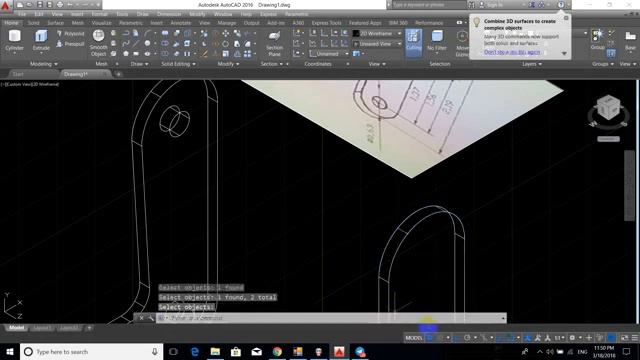
Task: Switch to the Model layout tab
Action: 16,328
